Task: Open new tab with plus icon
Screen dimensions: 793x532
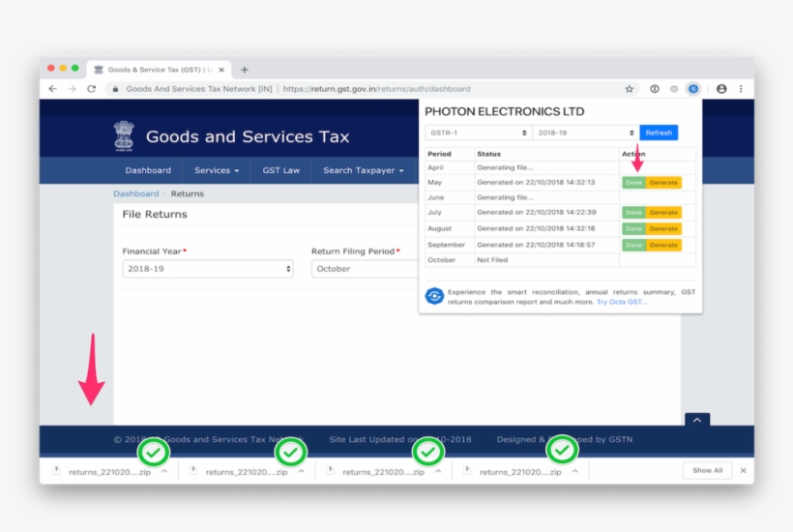Action: pos(245,70)
